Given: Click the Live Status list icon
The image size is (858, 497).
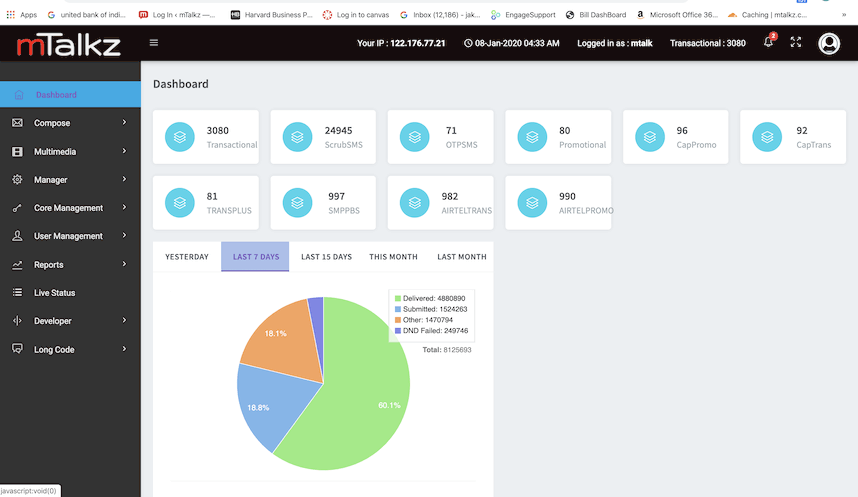Looking at the screenshot, I should point(17,293).
